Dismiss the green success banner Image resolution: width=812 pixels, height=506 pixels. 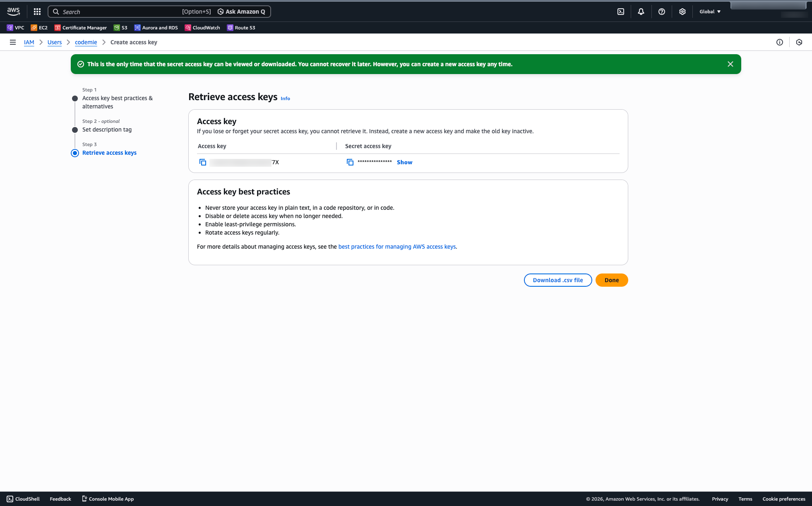click(x=730, y=64)
